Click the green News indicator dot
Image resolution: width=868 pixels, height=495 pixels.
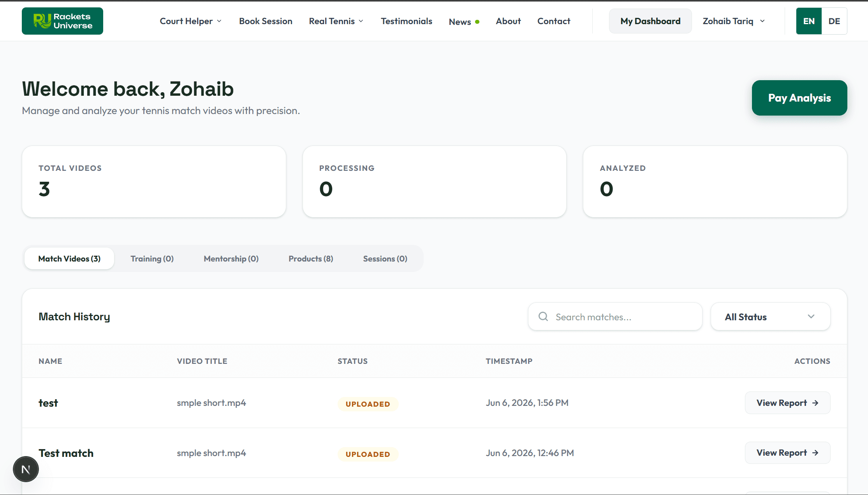[477, 22]
